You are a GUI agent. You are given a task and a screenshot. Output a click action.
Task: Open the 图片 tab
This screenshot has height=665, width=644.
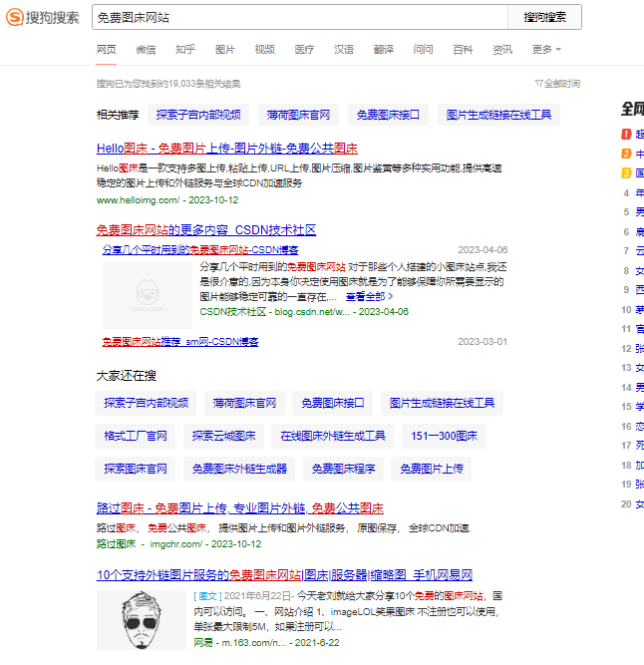225,50
